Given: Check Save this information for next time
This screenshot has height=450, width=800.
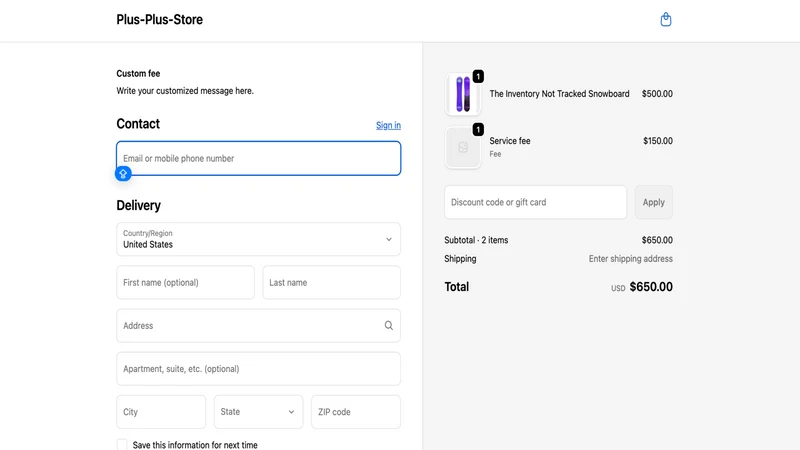Looking at the screenshot, I should (x=122, y=445).
